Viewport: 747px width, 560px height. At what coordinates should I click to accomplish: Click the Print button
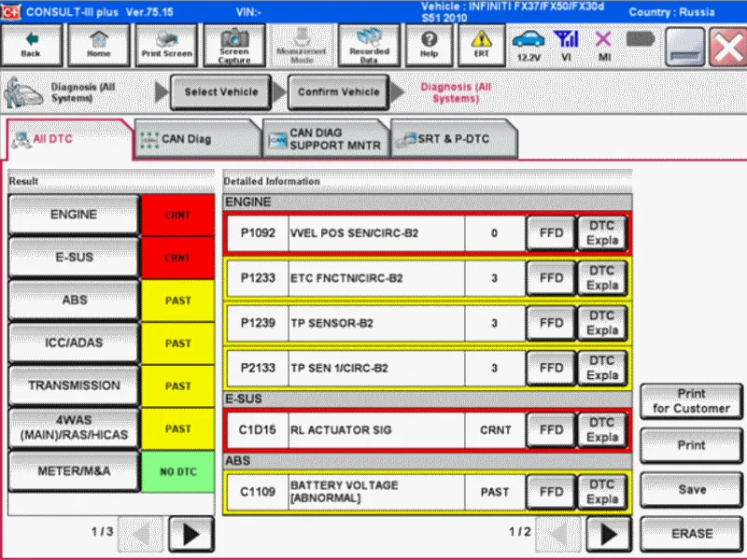point(691,446)
